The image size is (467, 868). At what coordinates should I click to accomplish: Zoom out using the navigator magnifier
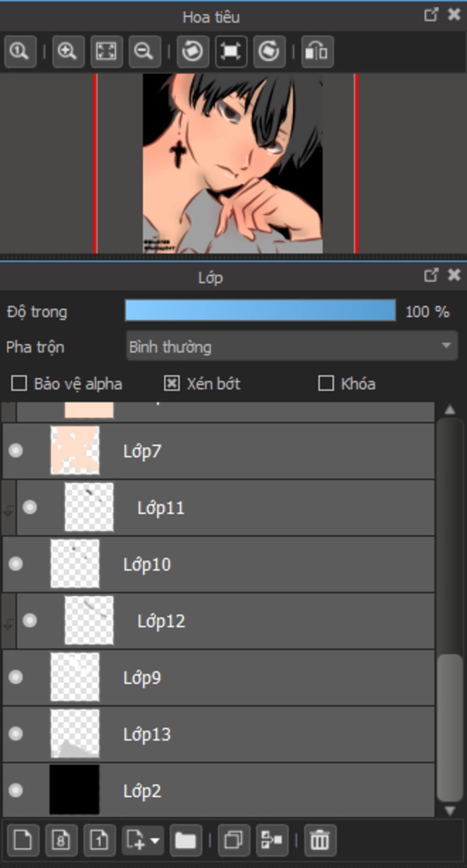[144, 51]
